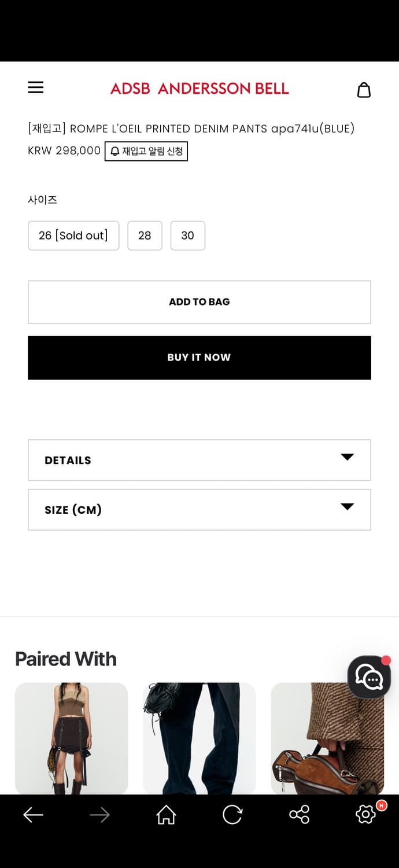
Task: Share this page via share icon
Action: coord(299,815)
